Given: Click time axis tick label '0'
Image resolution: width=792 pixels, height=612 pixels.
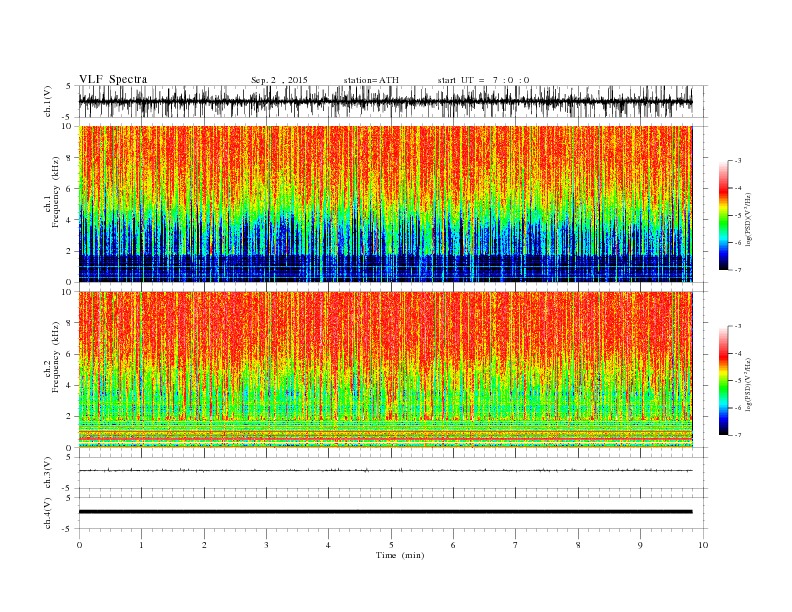Looking at the screenshot, I should [79, 545].
